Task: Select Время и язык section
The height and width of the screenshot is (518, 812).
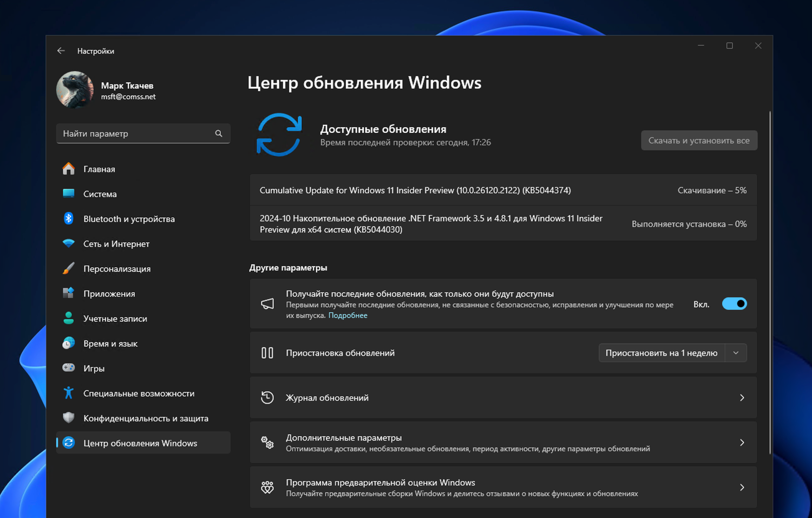Action: tap(143, 344)
